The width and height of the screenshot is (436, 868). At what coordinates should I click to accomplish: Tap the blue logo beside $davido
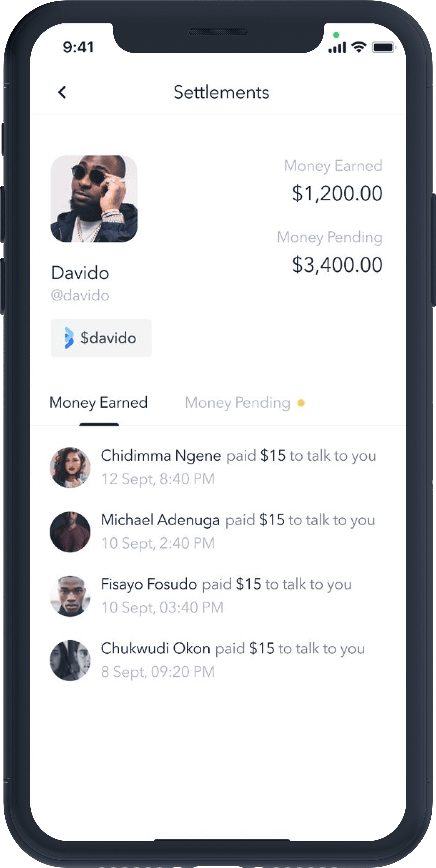69,338
